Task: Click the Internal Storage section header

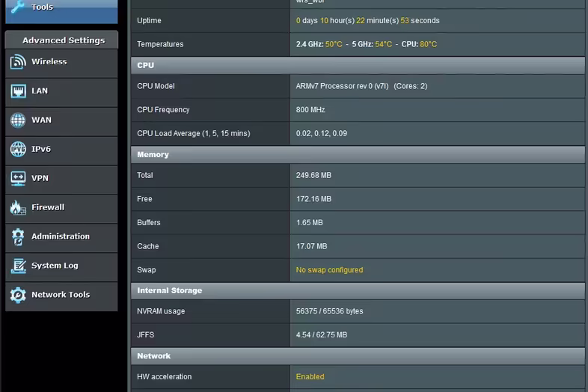Action: click(x=358, y=291)
